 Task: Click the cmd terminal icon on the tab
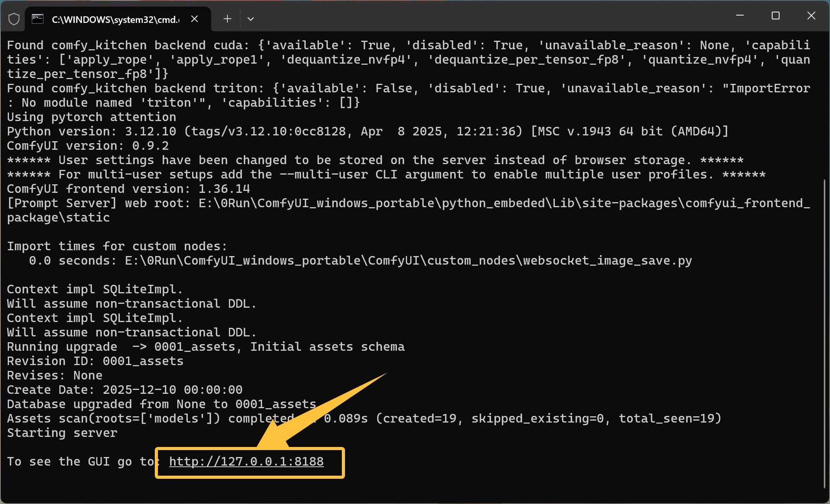(38, 19)
